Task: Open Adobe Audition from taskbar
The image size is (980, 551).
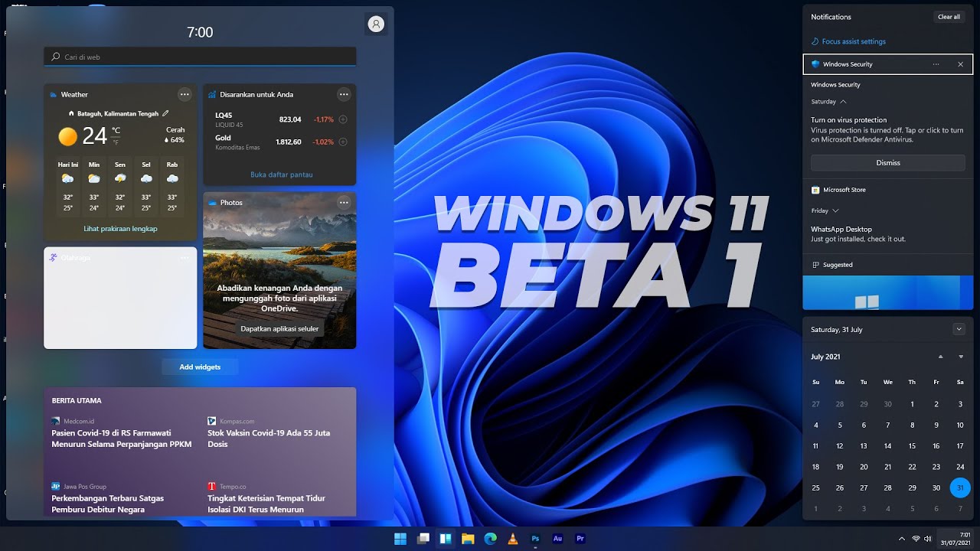Action: point(557,539)
